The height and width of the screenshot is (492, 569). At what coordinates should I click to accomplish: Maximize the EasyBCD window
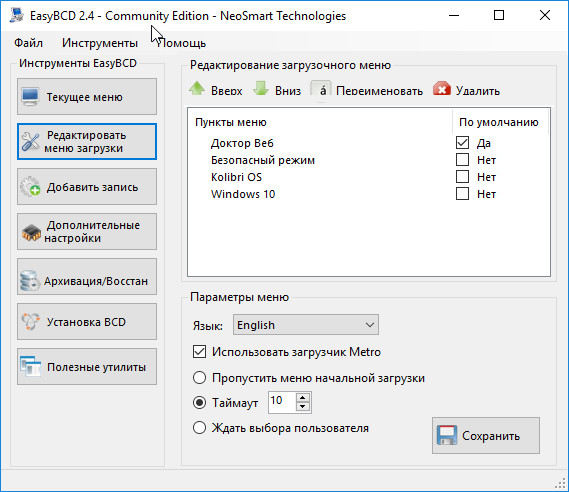coord(499,16)
